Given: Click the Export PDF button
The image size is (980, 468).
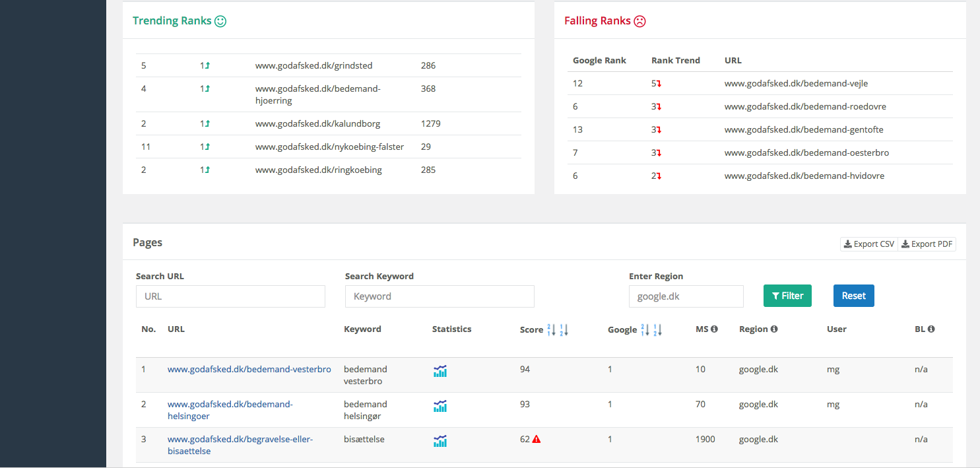Looking at the screenshot, I should pyautogui.click(x=927, y=244).
